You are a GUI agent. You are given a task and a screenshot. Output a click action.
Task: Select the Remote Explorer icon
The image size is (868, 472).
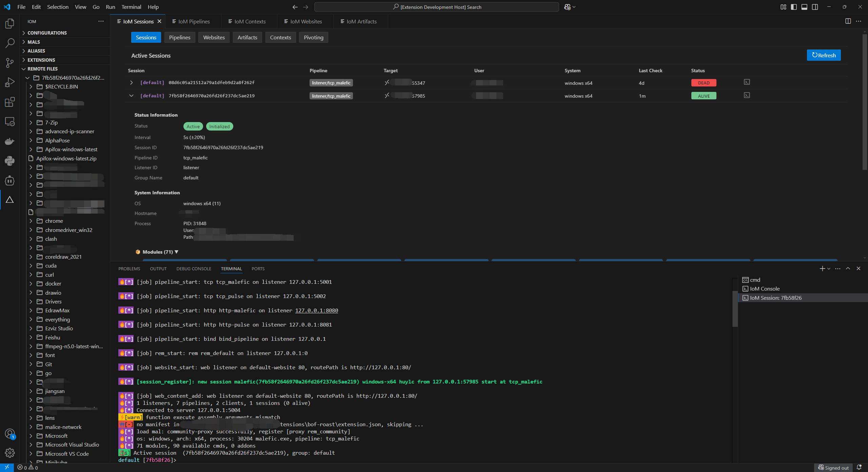tap(9, 121)
